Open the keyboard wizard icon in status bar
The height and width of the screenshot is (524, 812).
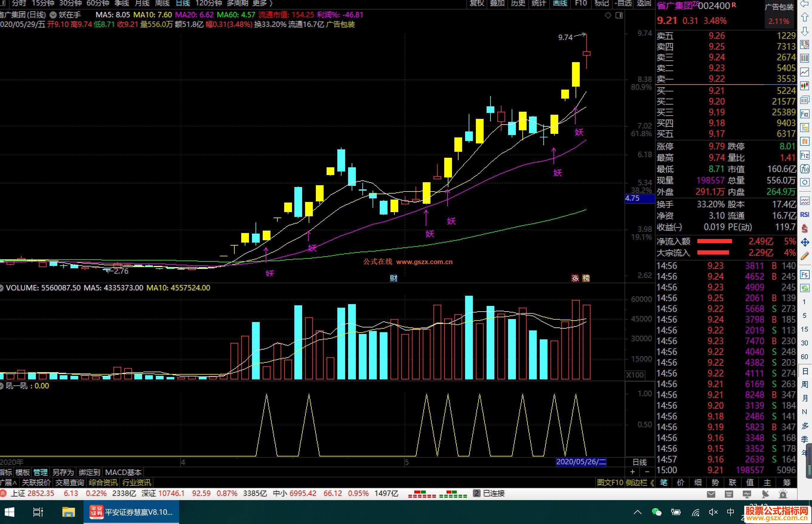click(x=729, y=494)
